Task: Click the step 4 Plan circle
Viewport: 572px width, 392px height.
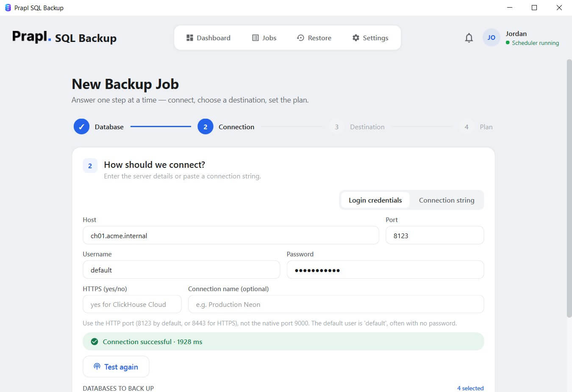Action: 466,127
